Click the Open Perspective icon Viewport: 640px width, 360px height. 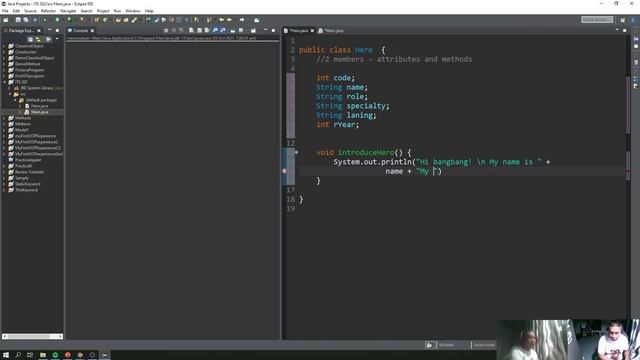(622, 20)
